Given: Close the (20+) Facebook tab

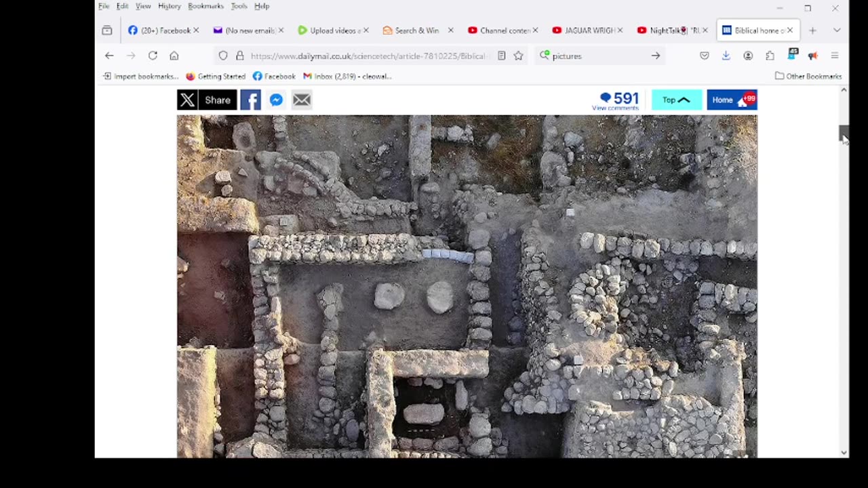Looking at the screenshot, I should point(196,30).
